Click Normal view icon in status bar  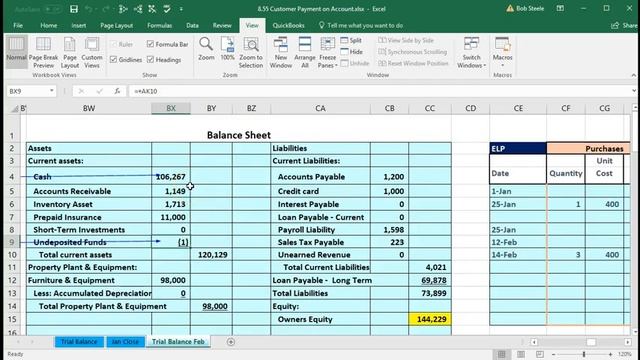point(502,354)
